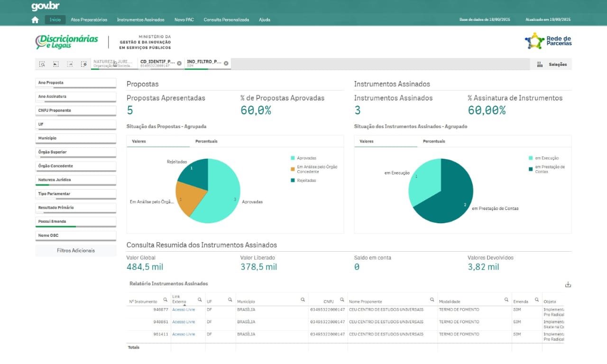Switch Propostas chart to Percentuais tab

tap(206, 141)
